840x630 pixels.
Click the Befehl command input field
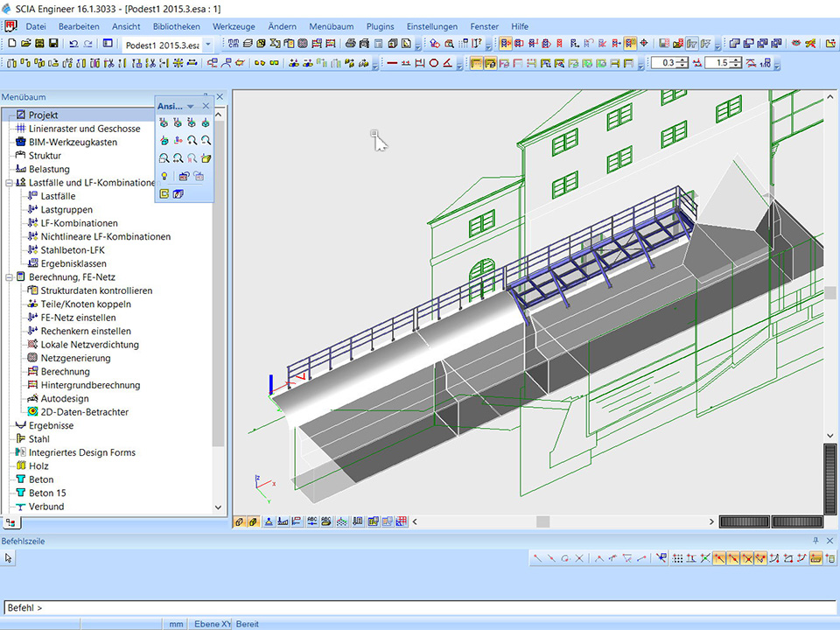(x=420, y=607)
